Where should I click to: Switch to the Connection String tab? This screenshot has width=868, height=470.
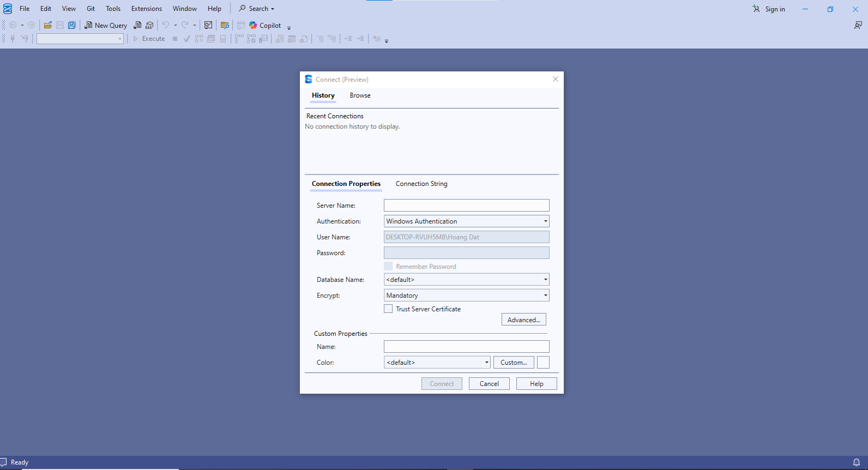[x=421, y=184]
